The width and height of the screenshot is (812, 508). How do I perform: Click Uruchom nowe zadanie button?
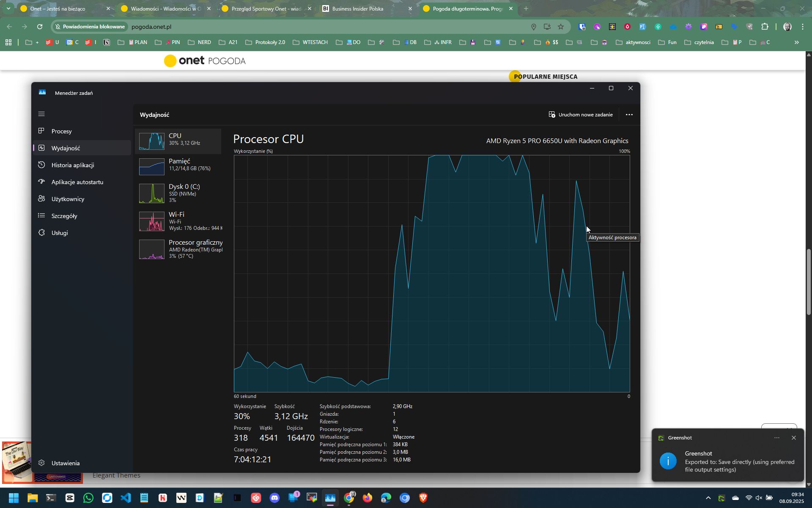[580, 115]
